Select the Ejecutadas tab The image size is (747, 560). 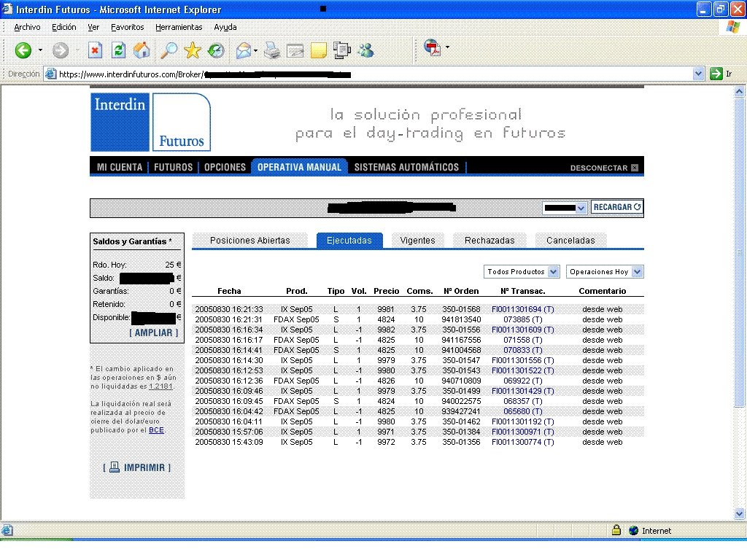click(349, 241)
